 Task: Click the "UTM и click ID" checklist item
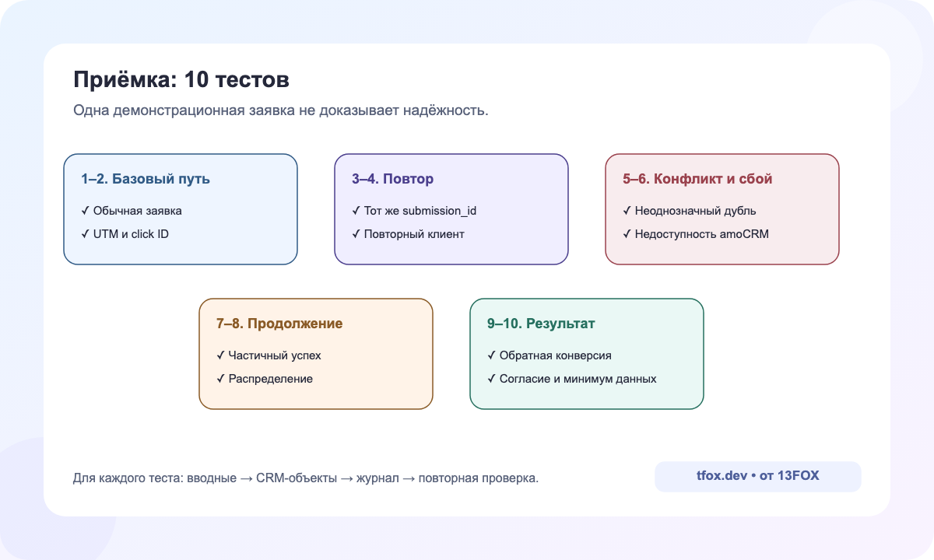pyautogui.click(x=125, y=233)
